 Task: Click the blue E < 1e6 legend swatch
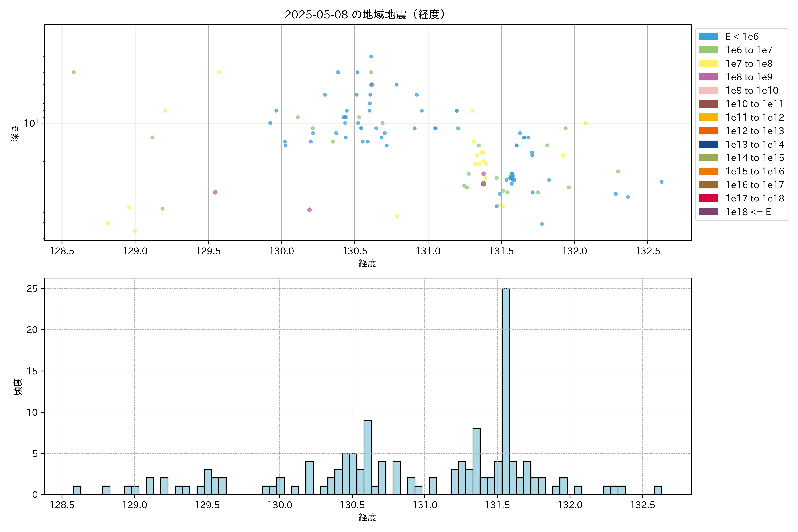pyautogui.click(x=708, y=36)
